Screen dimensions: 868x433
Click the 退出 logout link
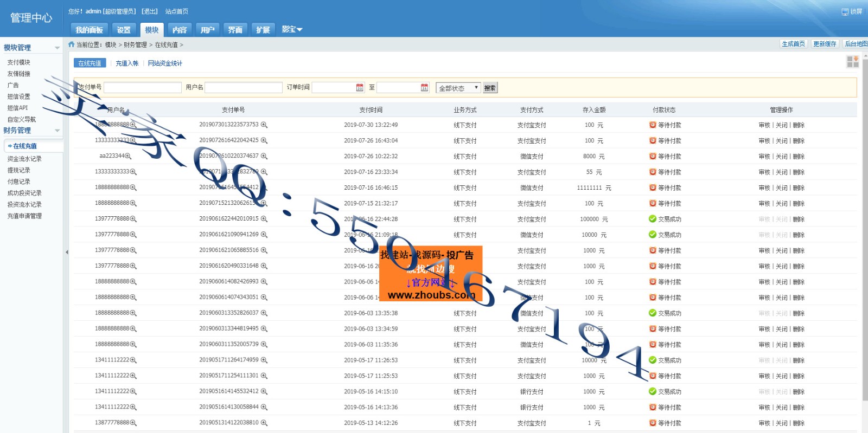pyautogui.click(x=150, y=11)
